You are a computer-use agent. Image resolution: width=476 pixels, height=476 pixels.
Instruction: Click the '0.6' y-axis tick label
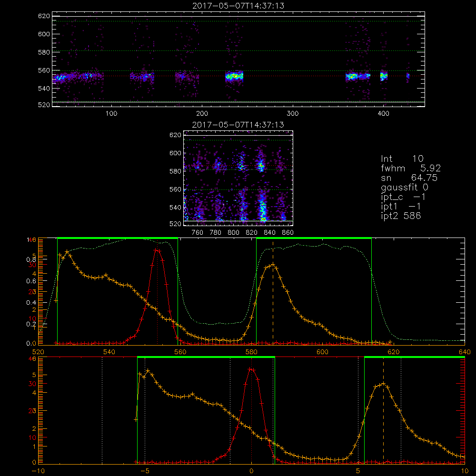click(31, 281)
